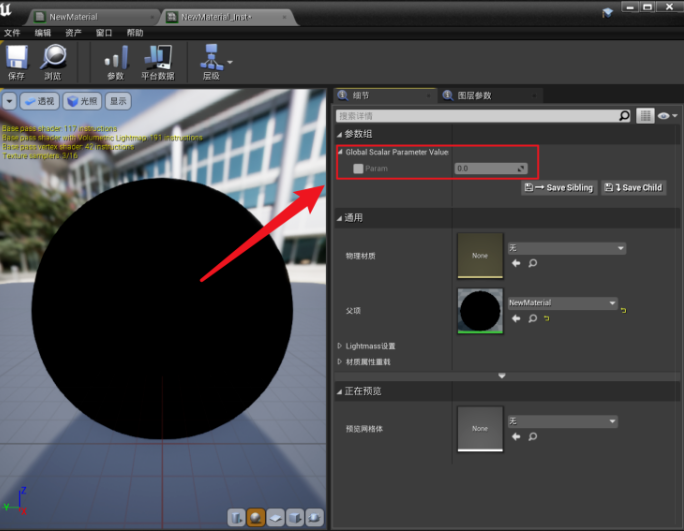
Task: Close the NewMaterial_Inst tab
Action: click(284, 17)
